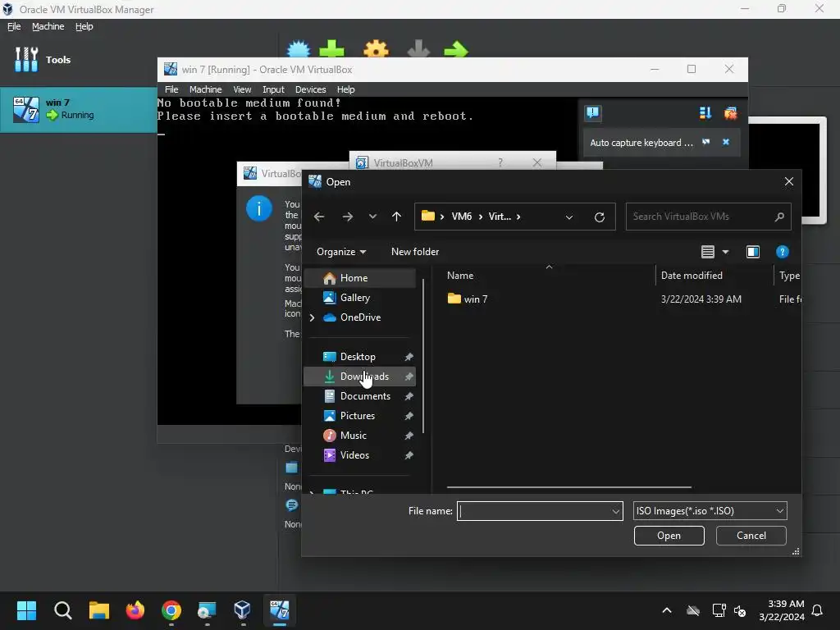Viewport: 840px width, 630px height.
Task: Open the VM window Machine menu
Action: click(x=205, y=89)
